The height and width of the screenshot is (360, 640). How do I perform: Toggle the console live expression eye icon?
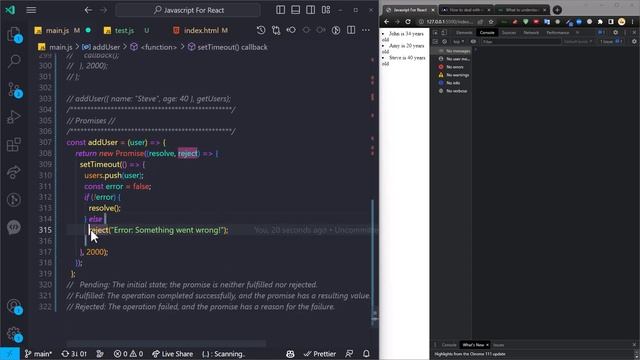(x=473, y=42)
